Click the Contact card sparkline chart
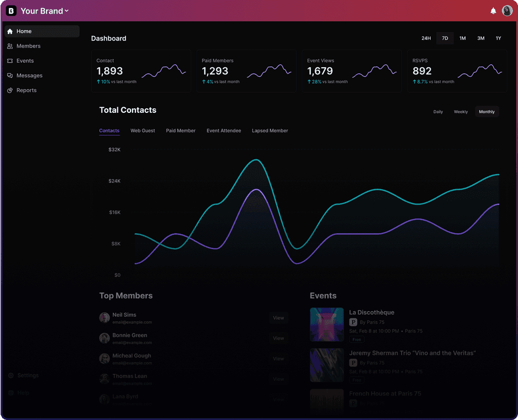 pos(164,71)
